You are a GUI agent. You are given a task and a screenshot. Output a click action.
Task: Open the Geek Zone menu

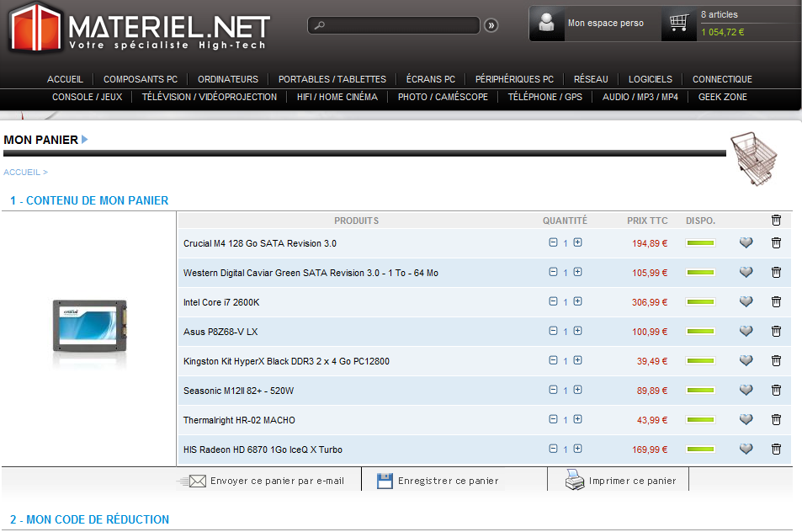point(722,97)
